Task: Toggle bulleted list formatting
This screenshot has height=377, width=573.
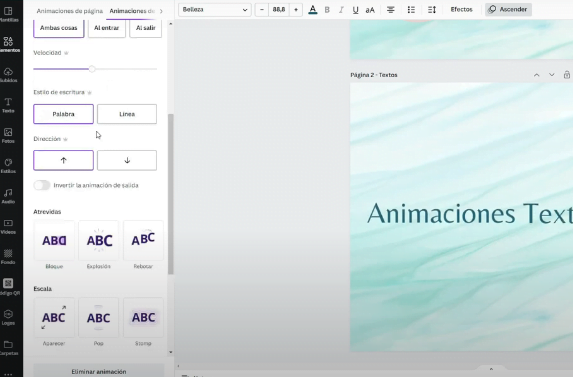Action: (411, 10)
